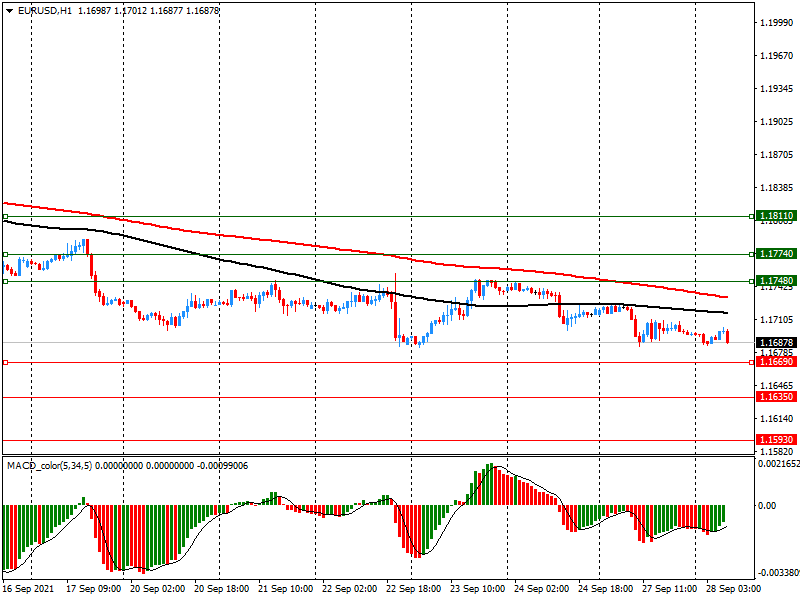The image size is (800, 600).
Task: Select the red 1.16690 level label
Action: tap(776, 362)
